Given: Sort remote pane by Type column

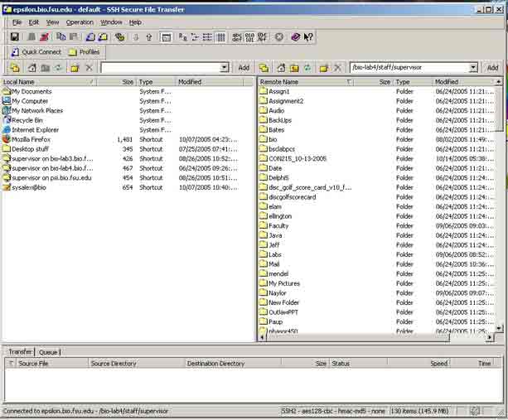Looking at the screenshot, I should point(413,82).
